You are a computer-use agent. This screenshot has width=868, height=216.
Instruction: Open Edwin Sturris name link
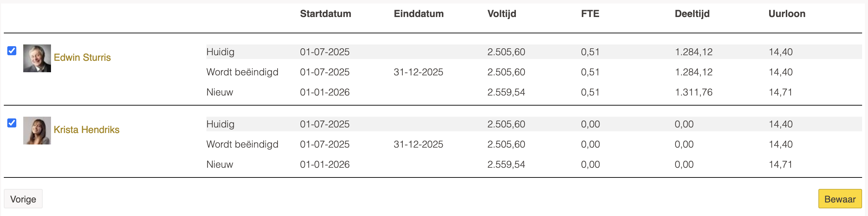pyautogui.click(x=82, y=57)
